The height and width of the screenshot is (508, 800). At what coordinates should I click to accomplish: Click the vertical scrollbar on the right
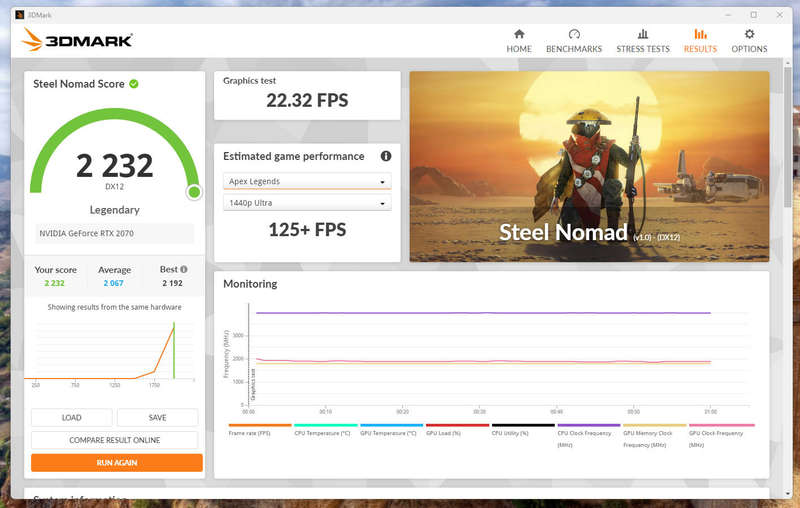tap(787, 138)
